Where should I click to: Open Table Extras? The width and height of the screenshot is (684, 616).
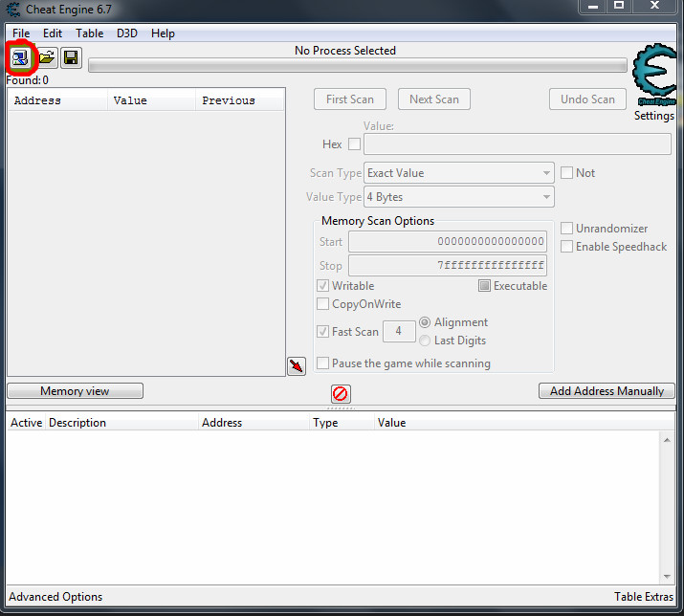point(644,596)
